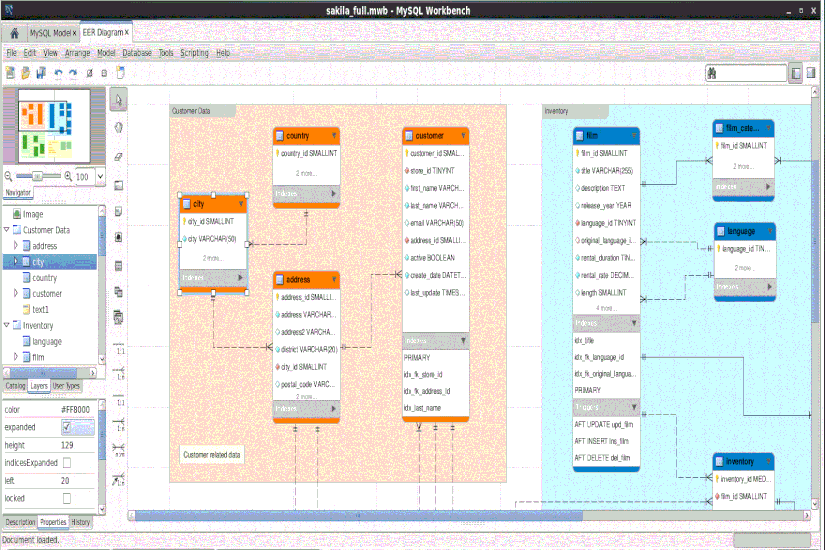This screenshot has width=825, height=550.
Task: Click the new document toolbar icon
Action: (120, 73)
